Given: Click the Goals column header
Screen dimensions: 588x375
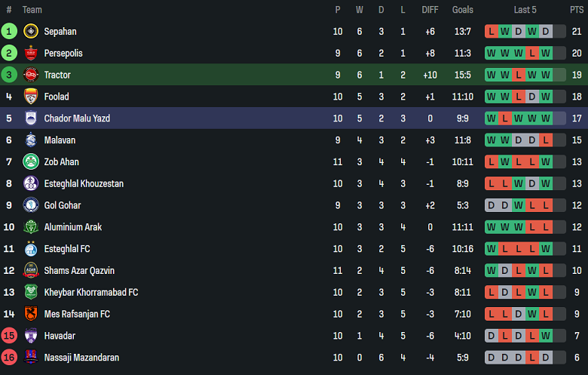Looking at the screenshot, I should [463, 10].
